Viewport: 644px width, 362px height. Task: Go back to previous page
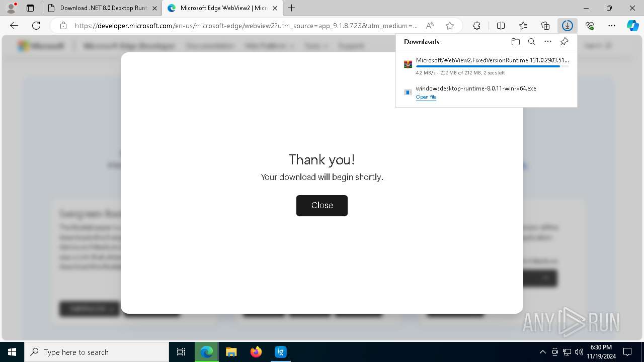pos(14,26)
